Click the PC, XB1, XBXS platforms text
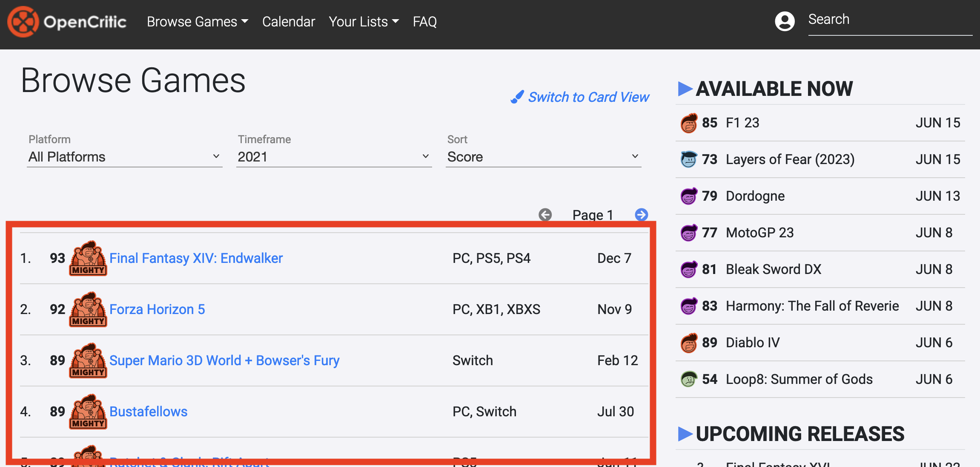Screen dimensions: 980x467 coord(496,309)
